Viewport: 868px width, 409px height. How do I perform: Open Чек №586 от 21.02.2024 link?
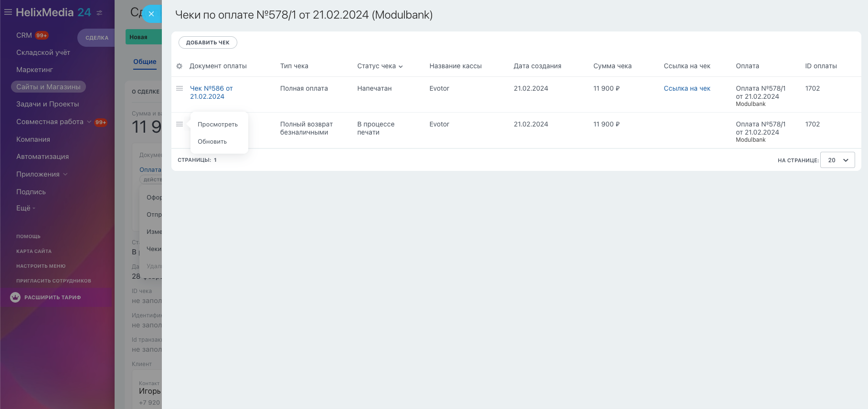212,93
